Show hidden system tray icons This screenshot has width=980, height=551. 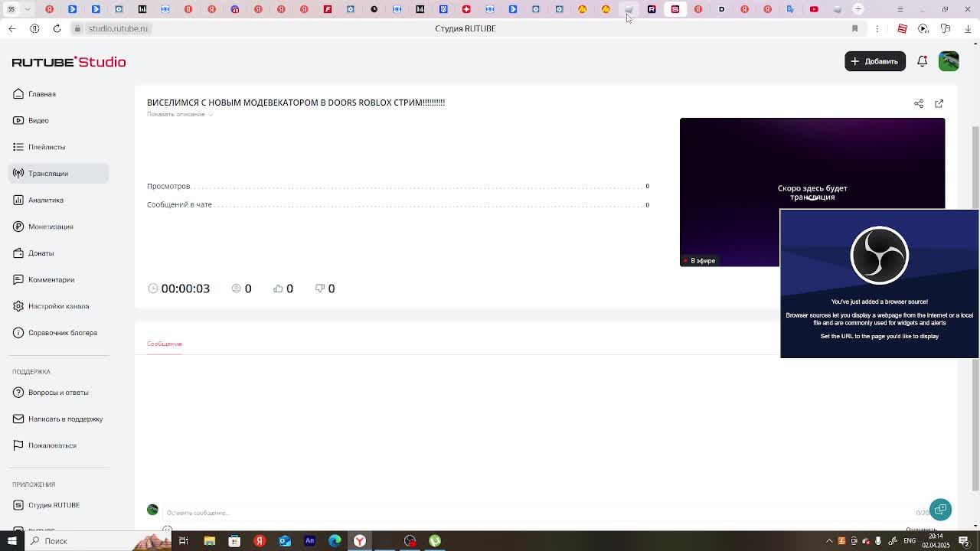829,541
